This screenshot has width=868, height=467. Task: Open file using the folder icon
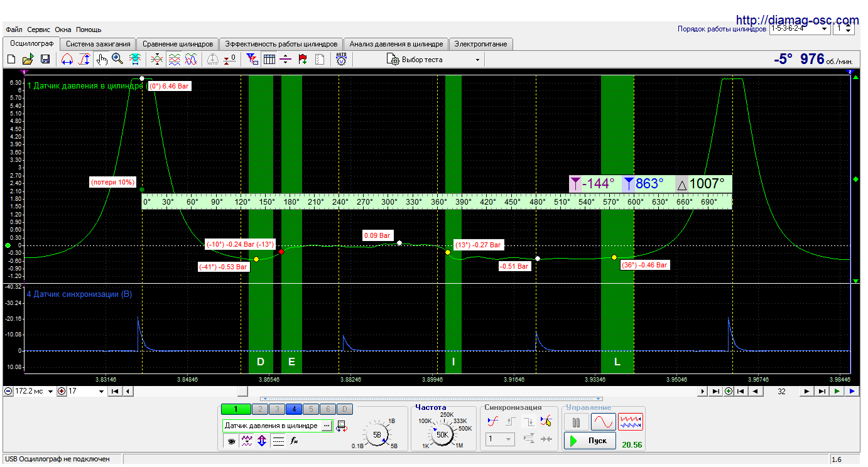pyautogui.click(x=28, y=60)
